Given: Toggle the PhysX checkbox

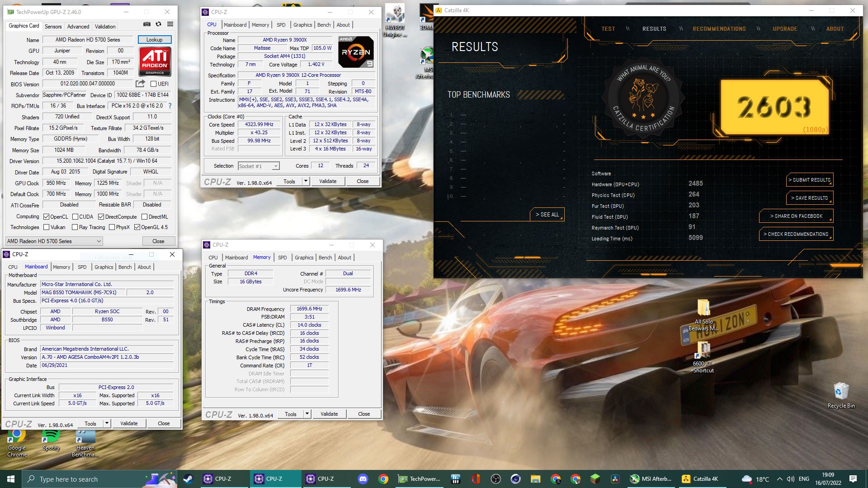Looking at the screenshot, I should click(112, 227).
